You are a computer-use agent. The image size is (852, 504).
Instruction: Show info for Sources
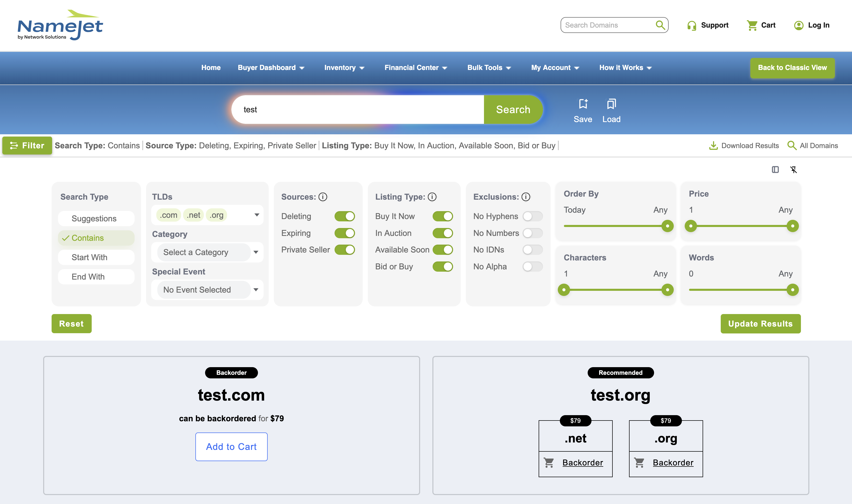point(323,197)
